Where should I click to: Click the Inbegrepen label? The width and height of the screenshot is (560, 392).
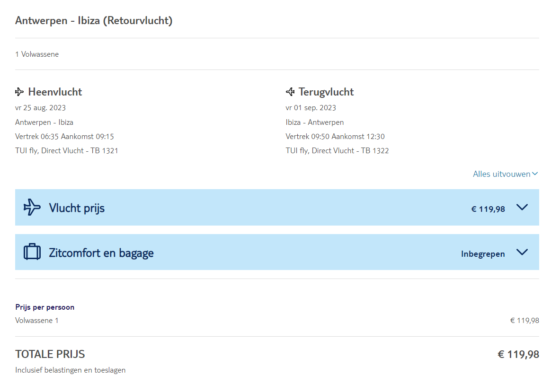pos(483,254)
